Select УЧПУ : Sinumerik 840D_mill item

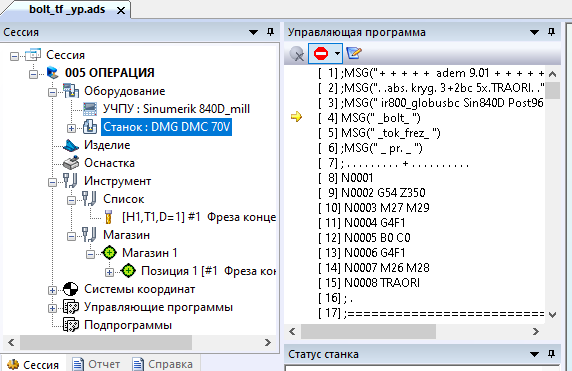(176, 109)
